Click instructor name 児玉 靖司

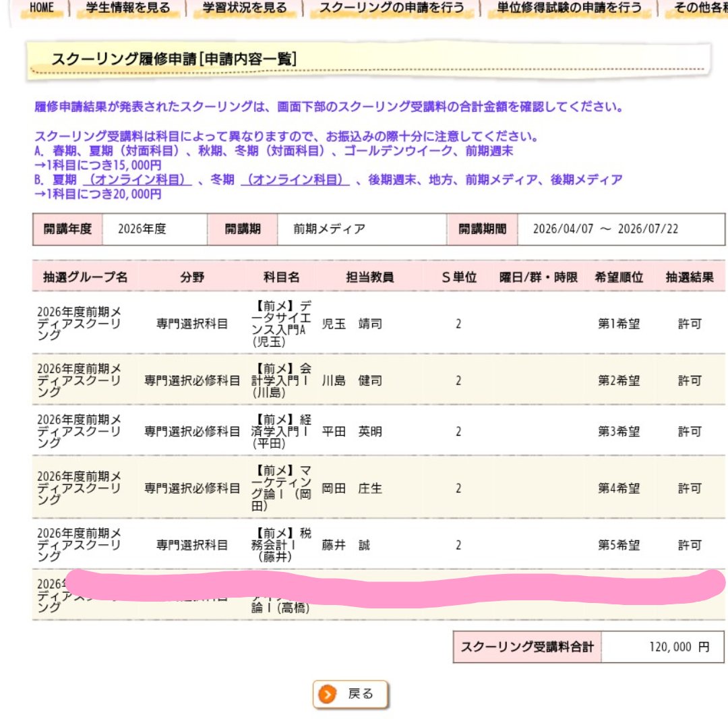[352, 324]
